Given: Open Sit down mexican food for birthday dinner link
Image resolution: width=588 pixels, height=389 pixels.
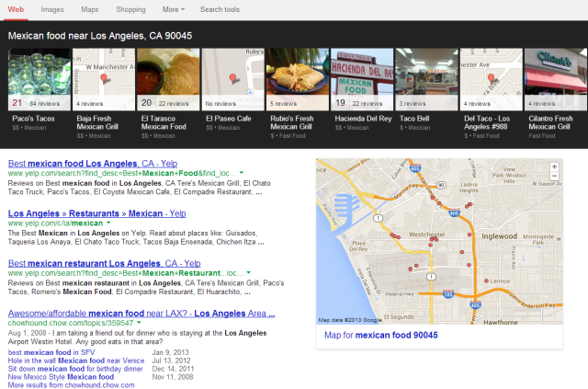Looking at the screenshot, I should point(75,369).
